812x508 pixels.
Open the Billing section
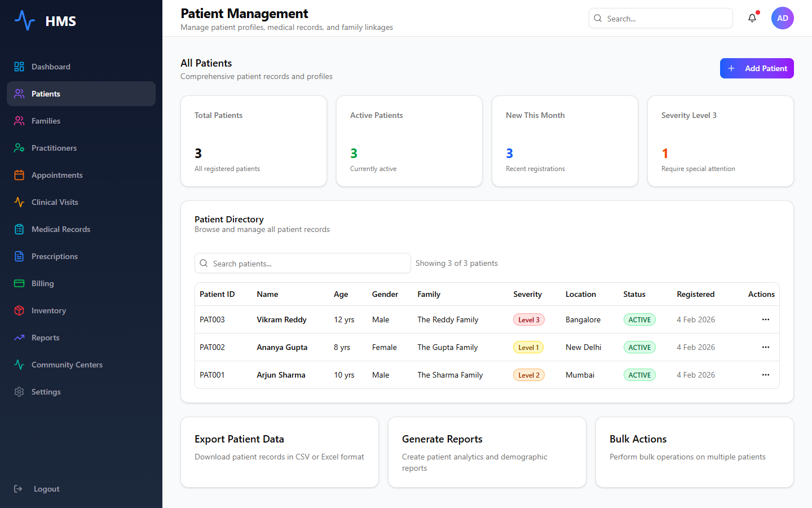pyautogui.click(x=81, y=283)
